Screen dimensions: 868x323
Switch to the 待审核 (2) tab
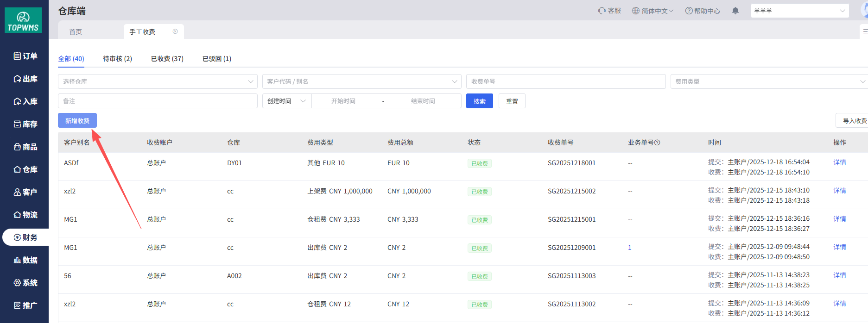pos(117,59)
